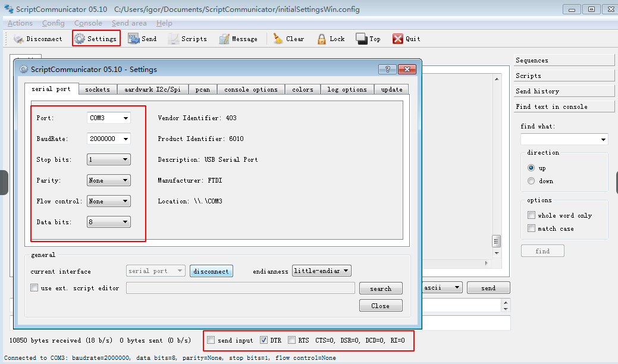Switch to the console options tab

tap(250, 89)
